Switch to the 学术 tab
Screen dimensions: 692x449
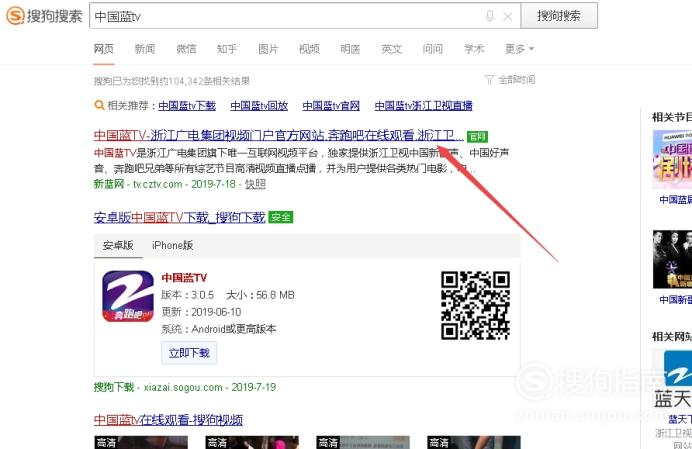[x=474, y=49]
